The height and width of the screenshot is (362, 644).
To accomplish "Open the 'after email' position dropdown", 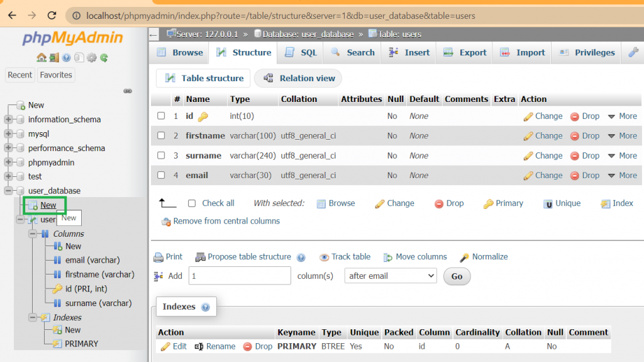I will 390,276.
